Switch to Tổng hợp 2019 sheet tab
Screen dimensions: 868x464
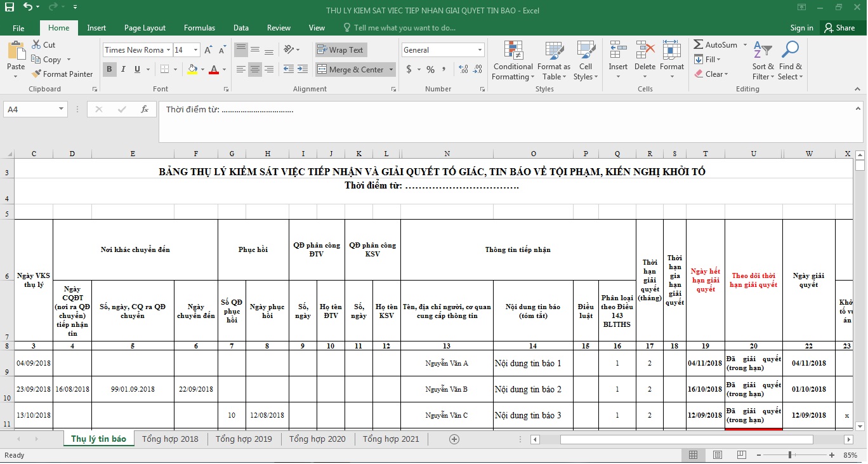(244, 439)
